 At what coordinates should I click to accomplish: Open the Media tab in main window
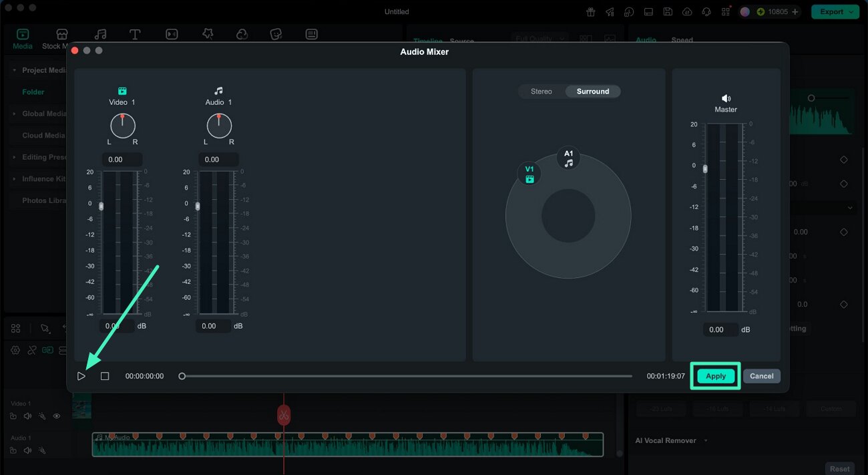pyautogui.click(x=23, y=39)
